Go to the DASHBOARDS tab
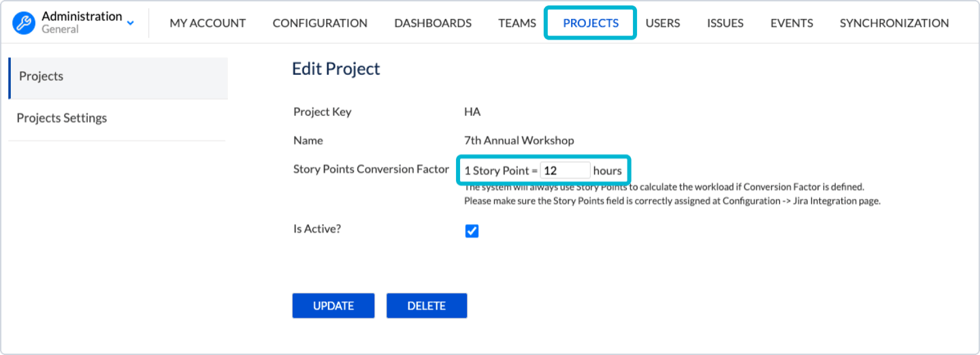 pos(433,23)
